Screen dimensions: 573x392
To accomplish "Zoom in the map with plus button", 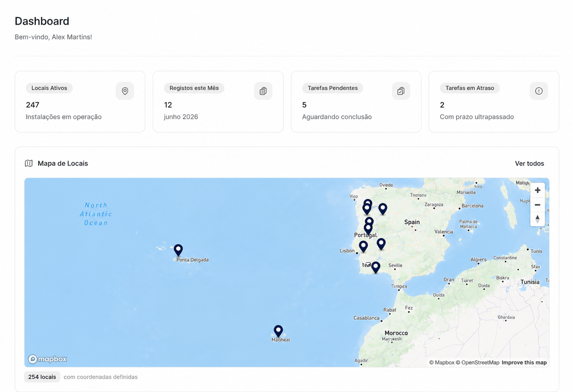I will [537, 190].
